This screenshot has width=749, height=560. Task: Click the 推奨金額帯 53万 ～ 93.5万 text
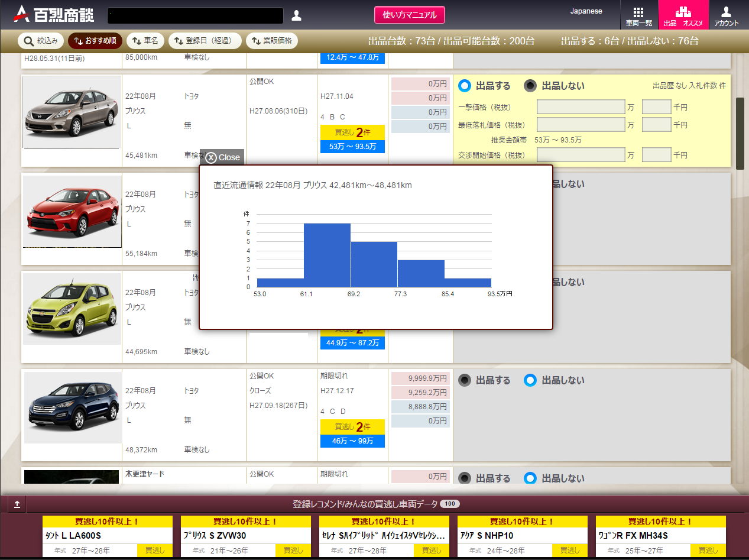[536, 140]
